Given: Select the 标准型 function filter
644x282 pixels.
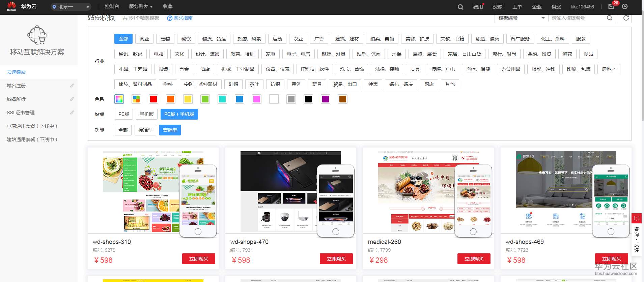Looking at the screenshot, I should tap(145, 130).
